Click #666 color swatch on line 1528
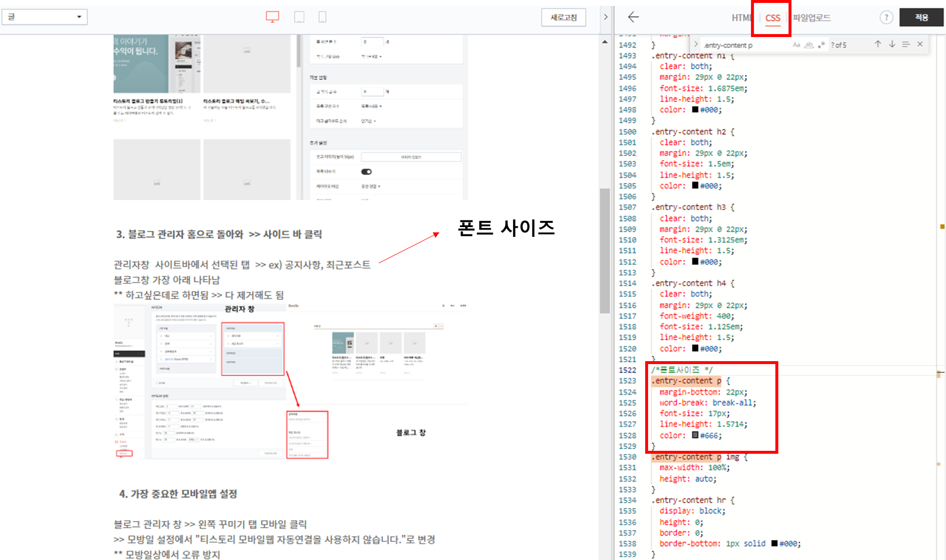 [x=695, y=435]
